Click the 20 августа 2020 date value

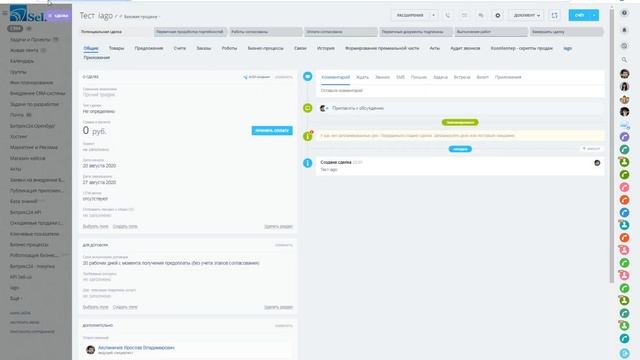pos(99,166)
